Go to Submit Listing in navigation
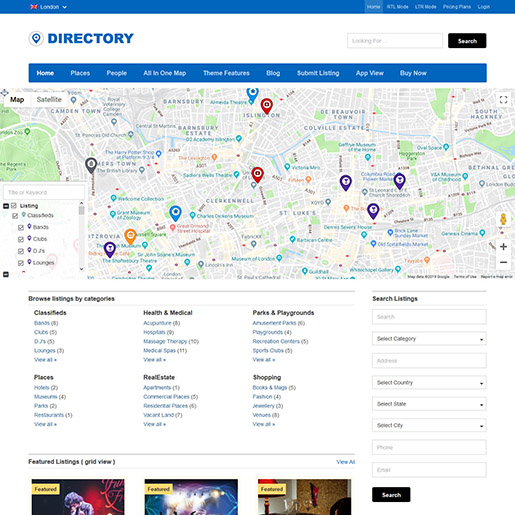 (x=318, y=73)
